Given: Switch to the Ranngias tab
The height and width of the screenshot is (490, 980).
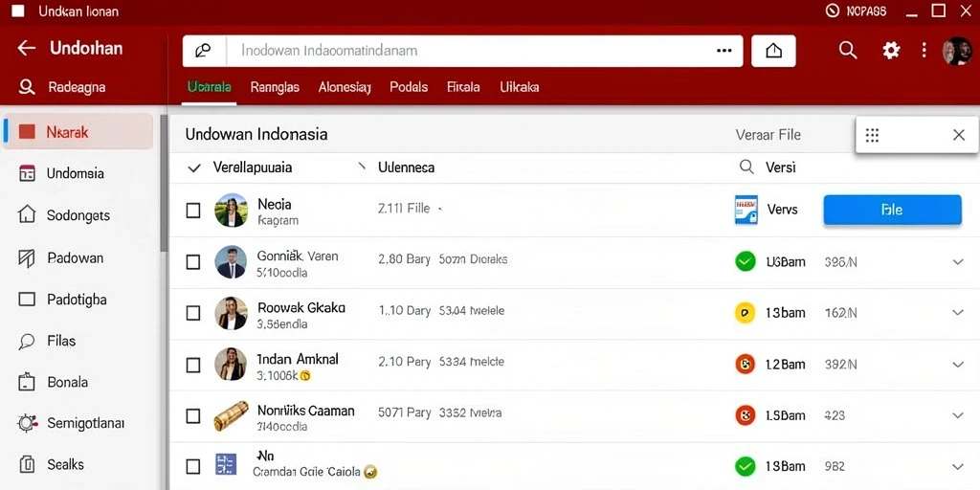Looking at the screenshot, I should [275, 87].
